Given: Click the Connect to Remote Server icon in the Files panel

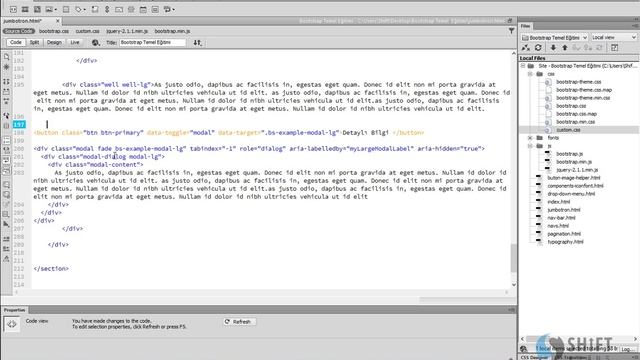Looking at the screenshot, I should pyautogui.click(x=526, y=48).
